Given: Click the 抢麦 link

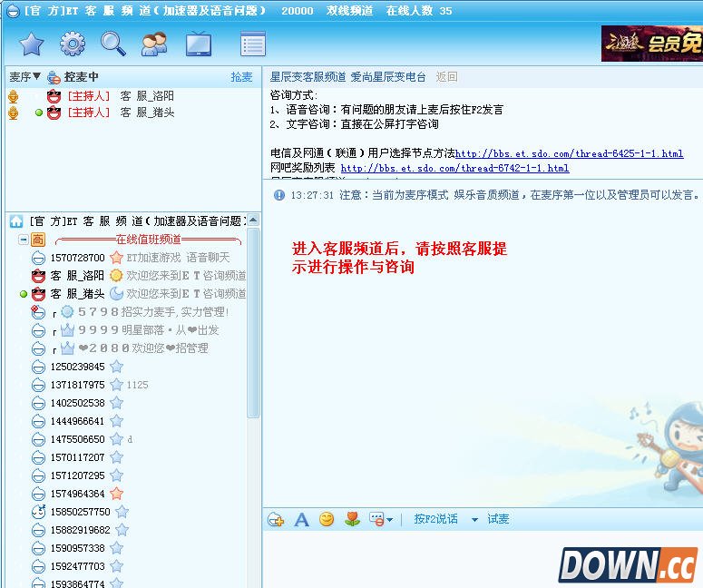Looking at the screenshot, I should tap(241, 77).
